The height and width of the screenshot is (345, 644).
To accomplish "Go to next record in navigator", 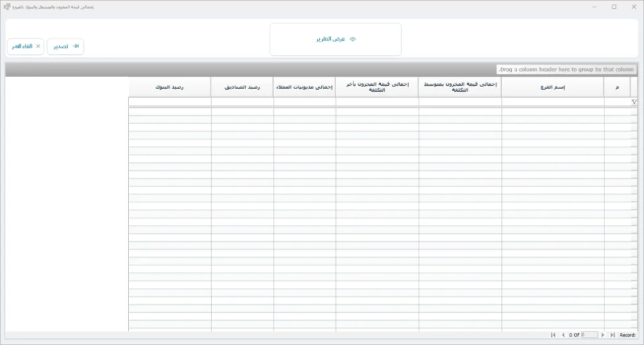I will pos(602,335).
